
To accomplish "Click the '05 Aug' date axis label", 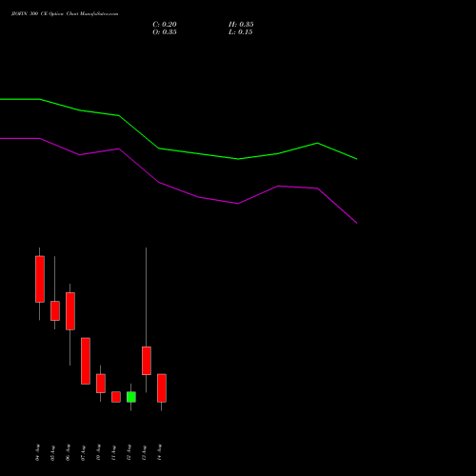I will point(53,452).
